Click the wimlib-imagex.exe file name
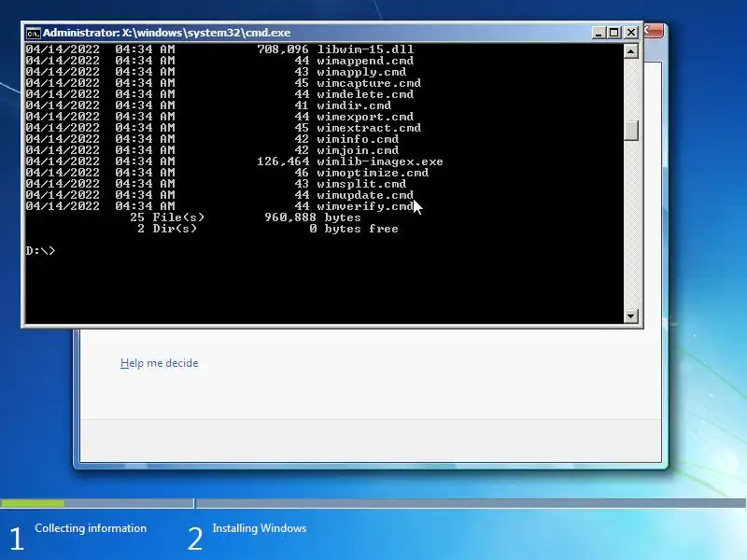This screenshot has width=747, height=560. coord(380,161)
